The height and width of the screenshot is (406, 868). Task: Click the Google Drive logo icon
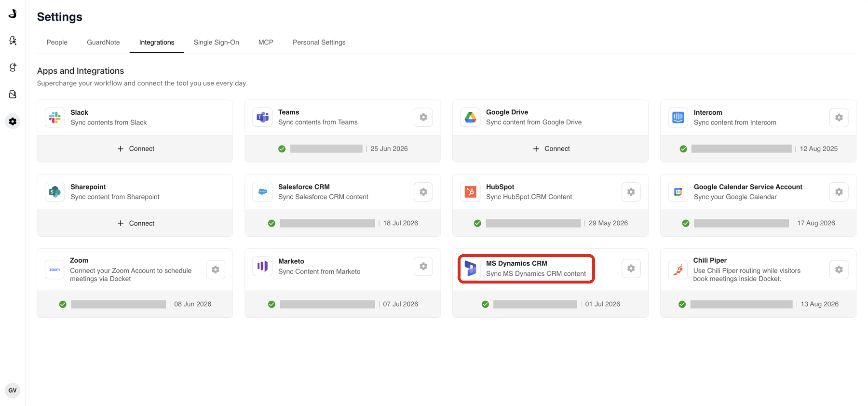[x=471, y=117]
